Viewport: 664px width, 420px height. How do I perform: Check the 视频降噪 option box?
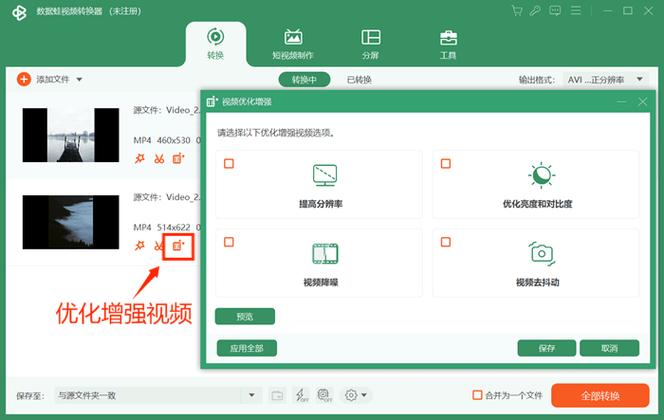[x=229, y=242]
